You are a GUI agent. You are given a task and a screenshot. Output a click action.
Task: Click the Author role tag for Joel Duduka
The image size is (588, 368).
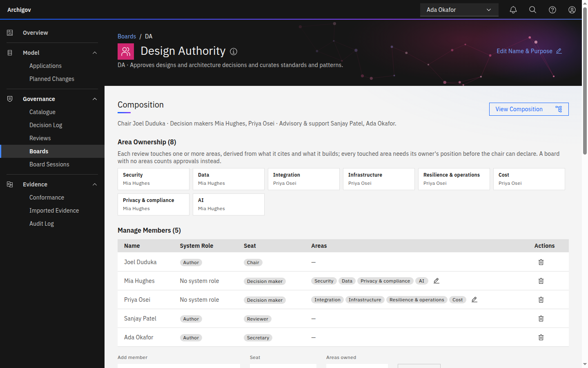[x=191, y=263]
